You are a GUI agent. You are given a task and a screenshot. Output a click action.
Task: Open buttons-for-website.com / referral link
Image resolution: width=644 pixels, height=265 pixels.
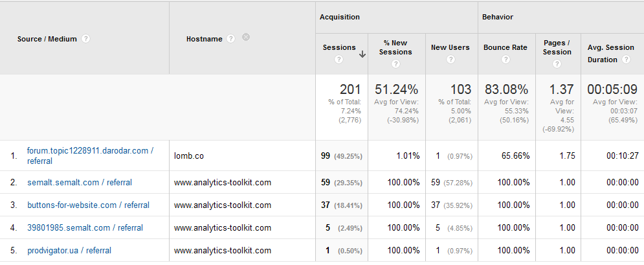[x=88, y=205]
